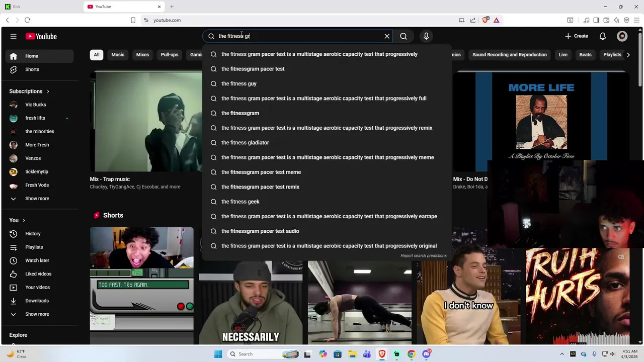Click the YouTube logo

click(x=41, y=36)
